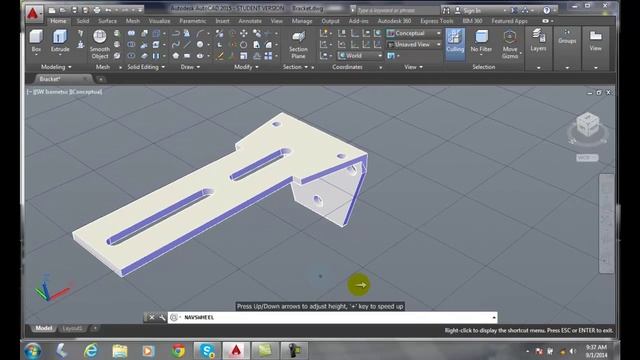640x360 pixels.
Task: Expand the Modify panel title
Action: click(246, 67)
